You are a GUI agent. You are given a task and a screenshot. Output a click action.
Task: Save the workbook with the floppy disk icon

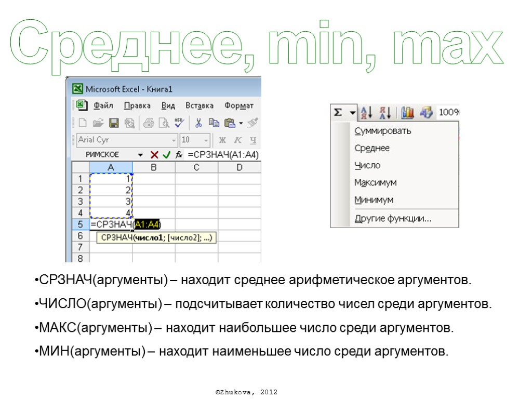[114, 123]
